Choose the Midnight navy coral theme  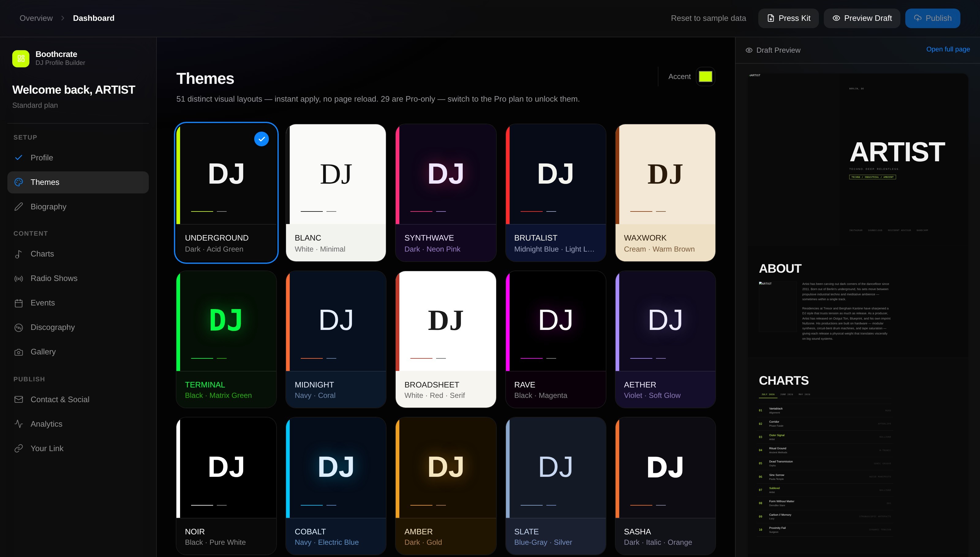(x=336, y=339)
